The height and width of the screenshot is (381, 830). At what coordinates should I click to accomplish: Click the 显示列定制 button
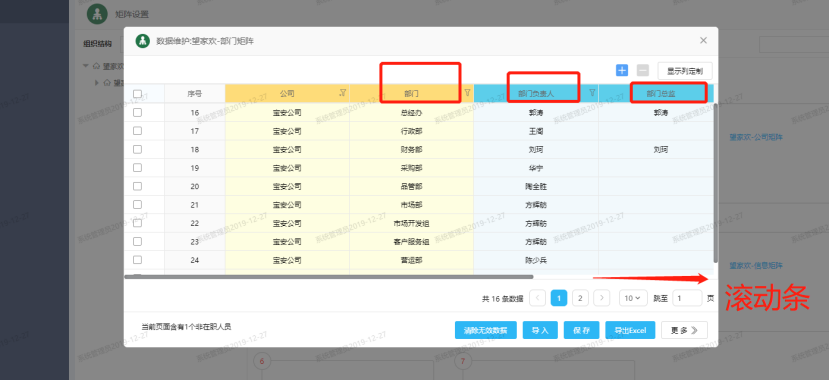click(685, 71)
